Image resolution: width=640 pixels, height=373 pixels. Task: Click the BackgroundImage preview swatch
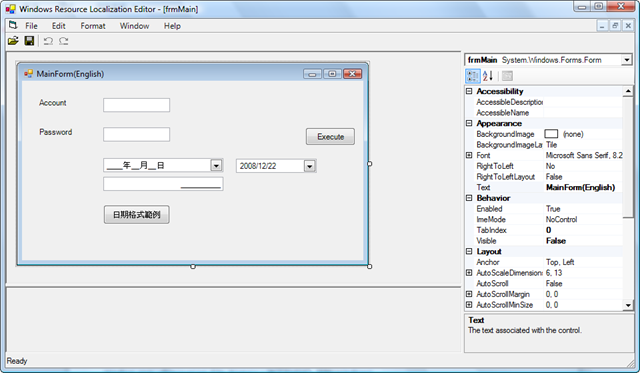pos(551,134)
